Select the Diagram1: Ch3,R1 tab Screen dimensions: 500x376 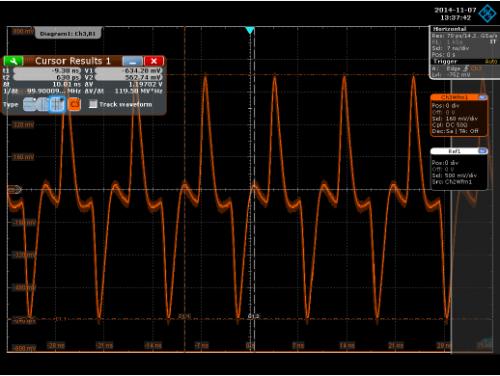(x=68, y=34)
